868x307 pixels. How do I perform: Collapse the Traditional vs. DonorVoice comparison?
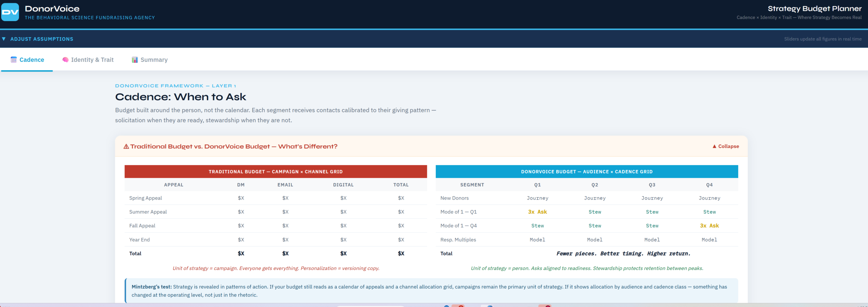[x=726, y=146]
